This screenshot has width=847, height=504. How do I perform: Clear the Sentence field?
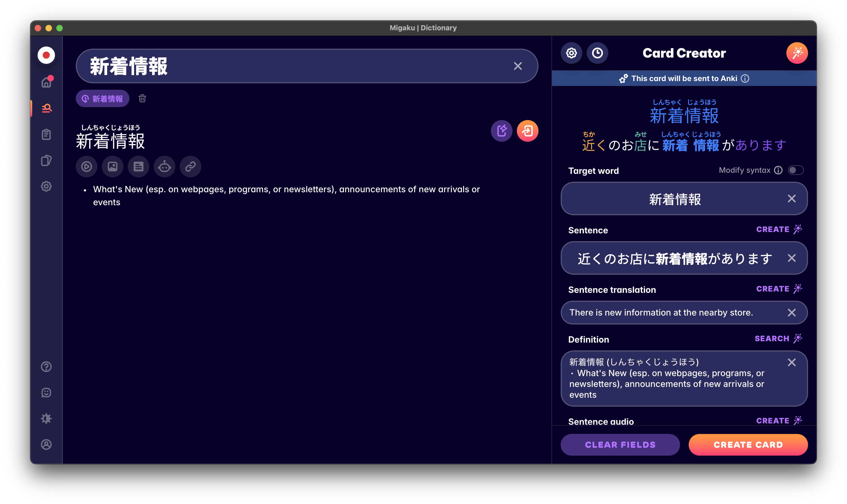click(792, 258)
